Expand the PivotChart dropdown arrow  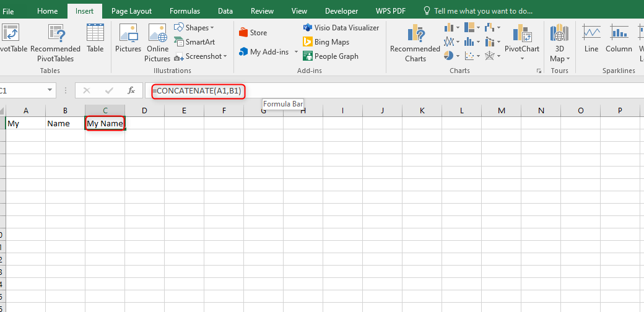click(x=522, y=59)
